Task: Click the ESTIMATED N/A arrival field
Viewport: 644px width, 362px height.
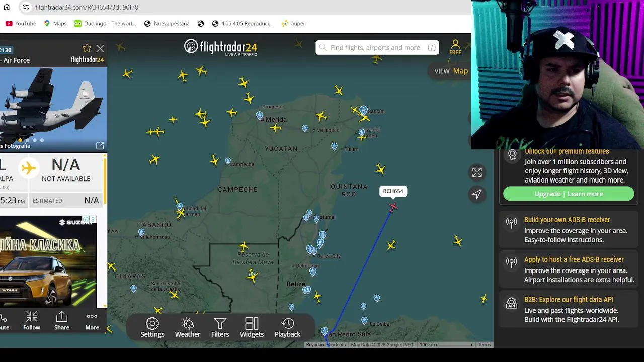Action: click(x=66, y=200)
